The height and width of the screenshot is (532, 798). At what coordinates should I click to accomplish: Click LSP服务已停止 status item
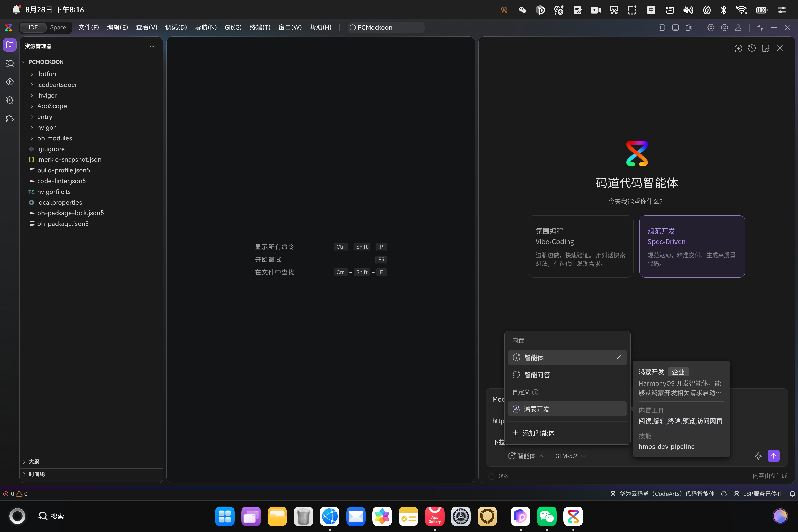(x=758, y=494)
